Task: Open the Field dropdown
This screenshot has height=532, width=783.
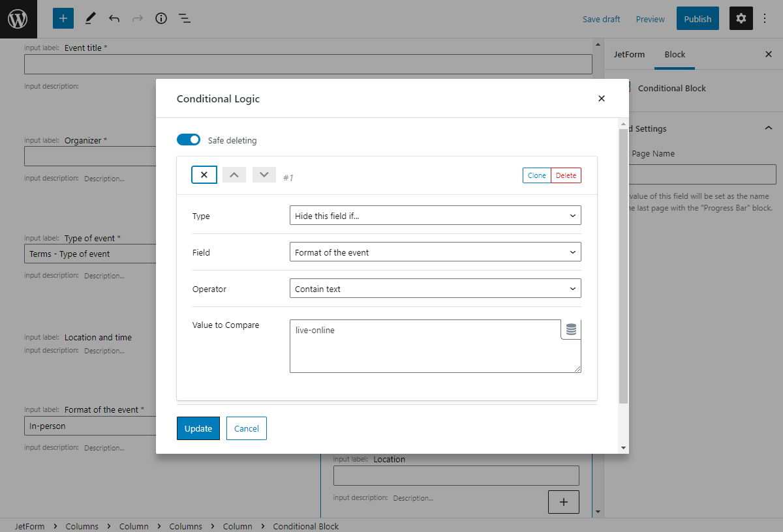Action: pyautogui.click(x=435, y=252)
